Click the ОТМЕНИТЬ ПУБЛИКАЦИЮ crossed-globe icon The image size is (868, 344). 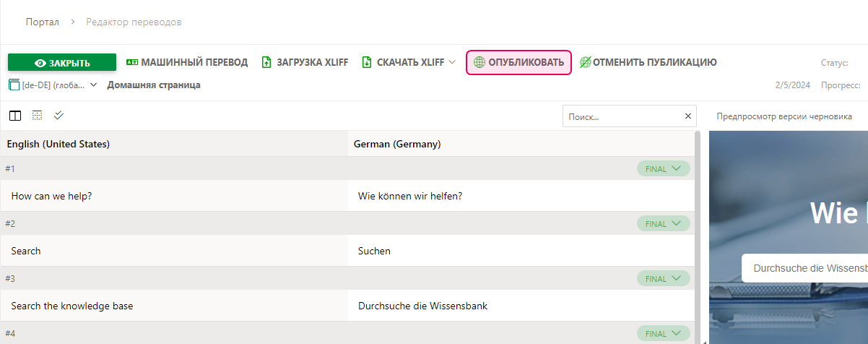[x=585, y=63]
